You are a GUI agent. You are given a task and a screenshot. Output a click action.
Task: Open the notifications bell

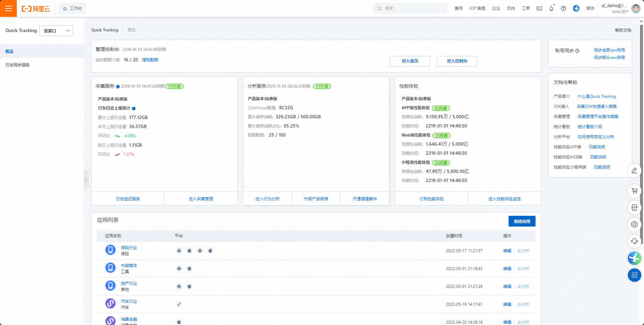tap(551, 8)
